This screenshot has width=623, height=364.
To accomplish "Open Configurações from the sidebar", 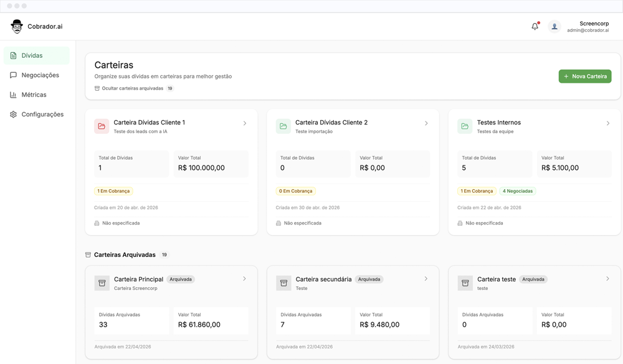I will coord(37,114).
